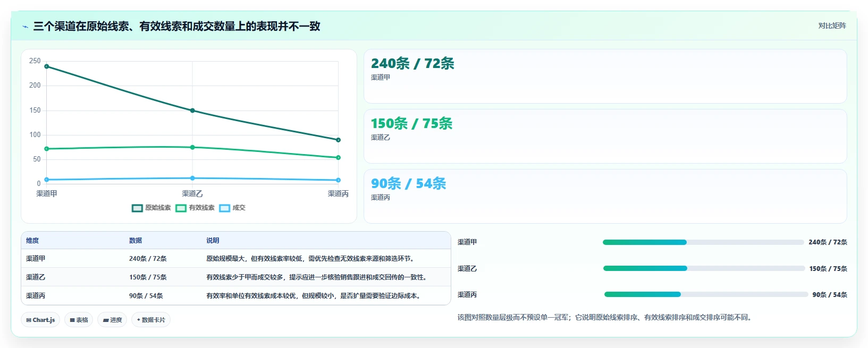Viewport: 868px width, 348px height.
Task: Click the 90条 / 54条 progress value
Action: (830, 295)
